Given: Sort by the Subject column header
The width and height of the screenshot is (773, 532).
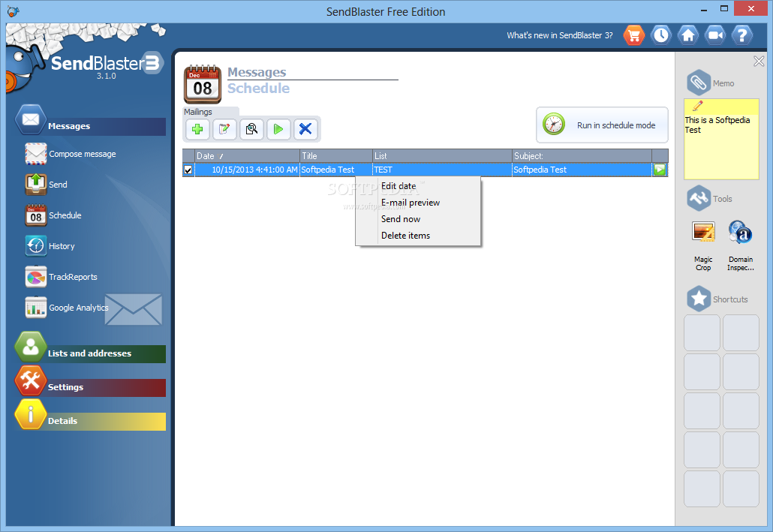Looking at the screenshot, I should [582, 156].
